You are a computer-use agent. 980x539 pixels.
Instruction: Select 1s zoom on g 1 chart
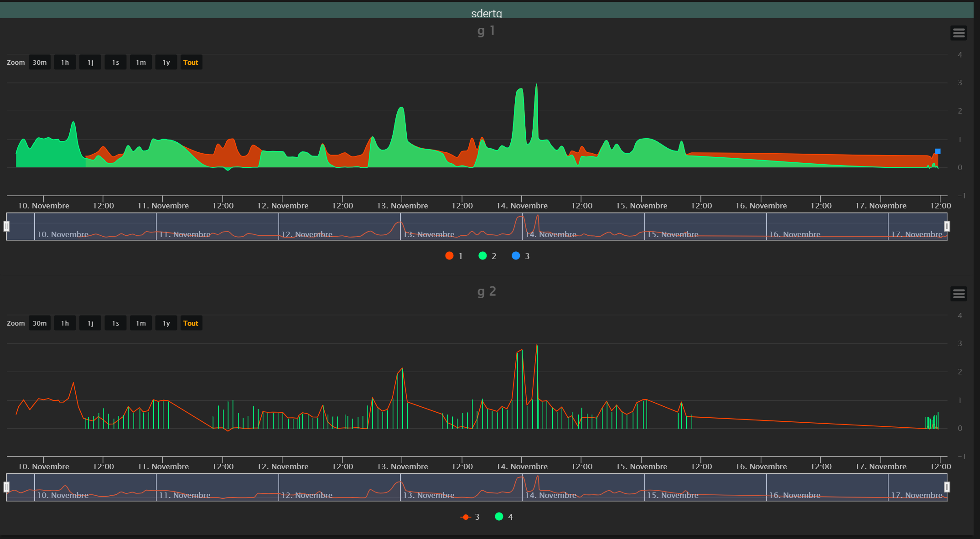115,62
